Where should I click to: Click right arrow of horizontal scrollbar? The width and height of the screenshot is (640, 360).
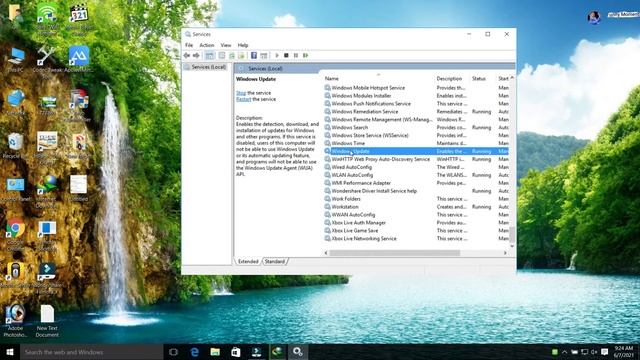click(505, 253)
